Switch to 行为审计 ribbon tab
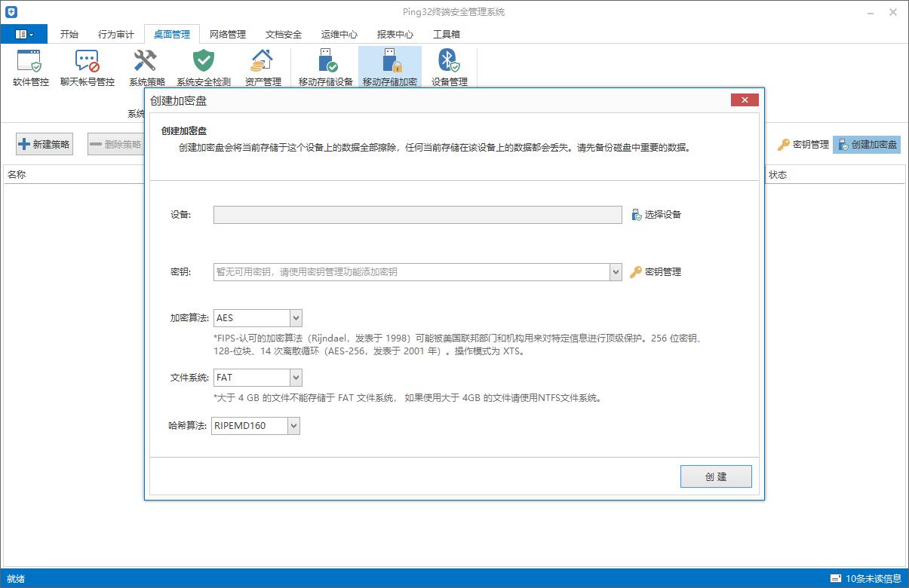 116,35
